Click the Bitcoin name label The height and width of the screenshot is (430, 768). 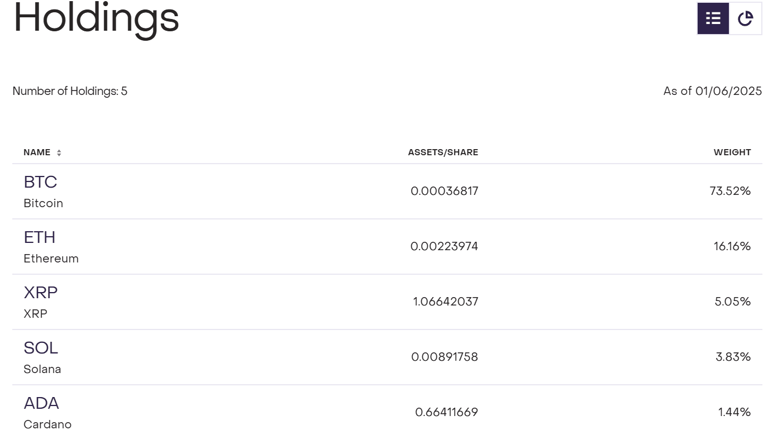(43, 203)
